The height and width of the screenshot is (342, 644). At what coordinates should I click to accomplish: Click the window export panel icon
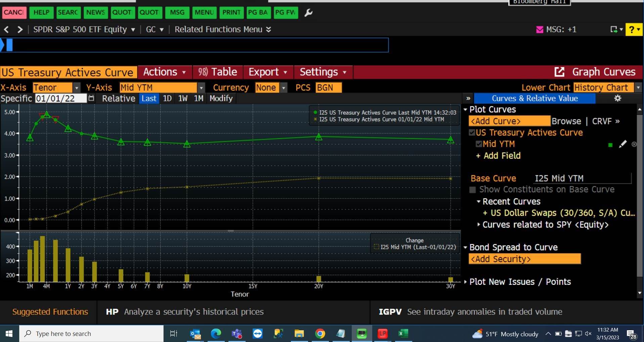[x=616, y=30]
